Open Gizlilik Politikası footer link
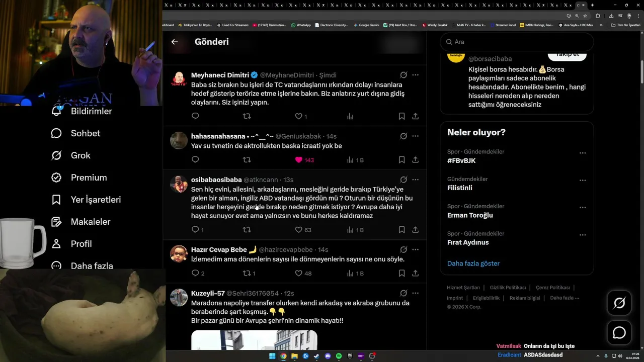644x362 pixels. (x=508, y=288)
